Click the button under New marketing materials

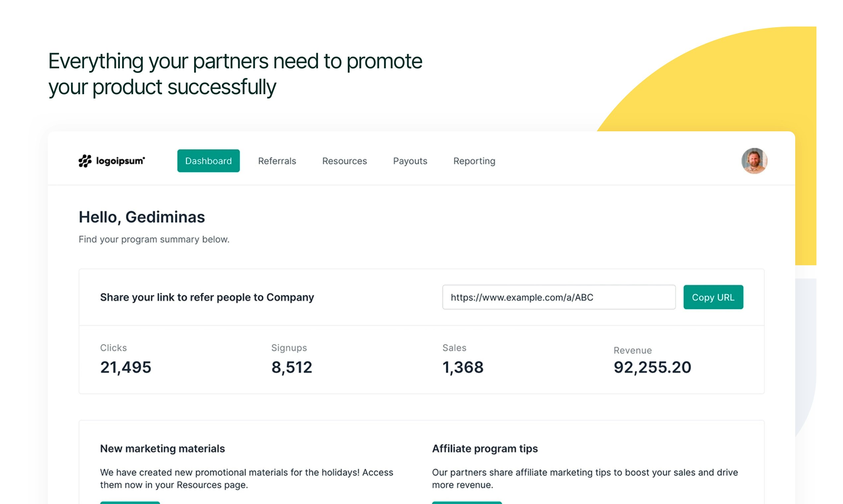pos(130,503)
